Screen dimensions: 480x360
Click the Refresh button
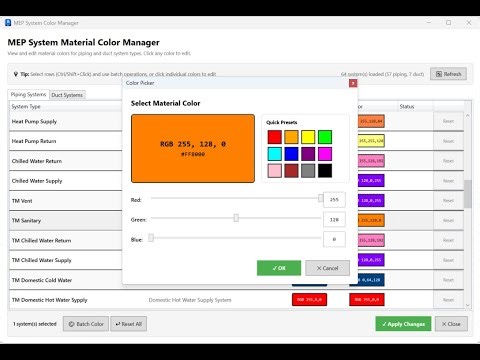(x=448, y=74)
